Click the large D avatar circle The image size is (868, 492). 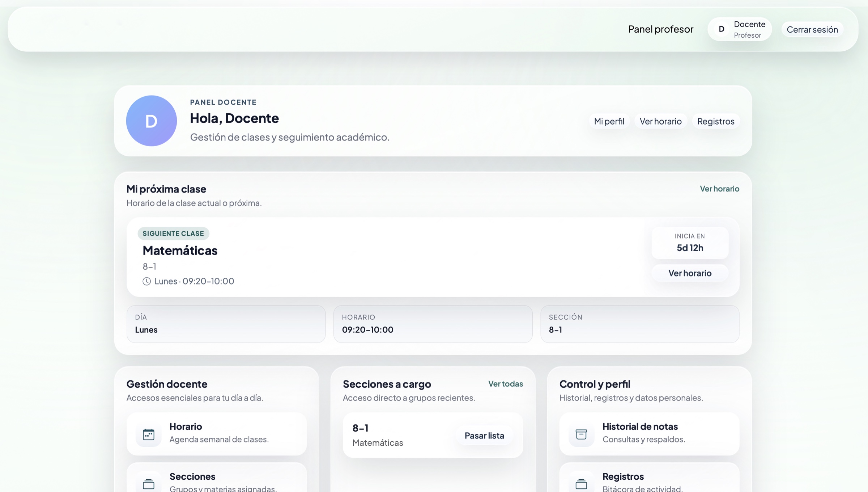[x=151, y=121]
